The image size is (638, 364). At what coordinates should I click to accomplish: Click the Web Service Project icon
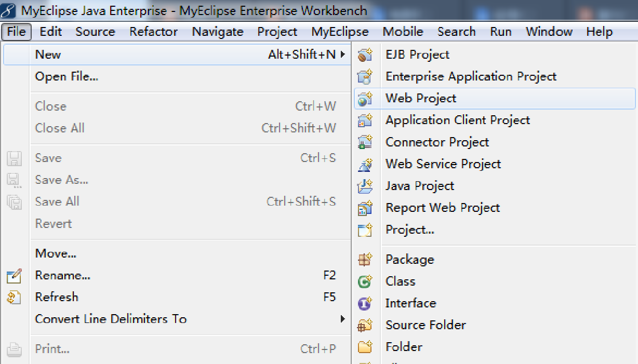(x=365, y=164)
